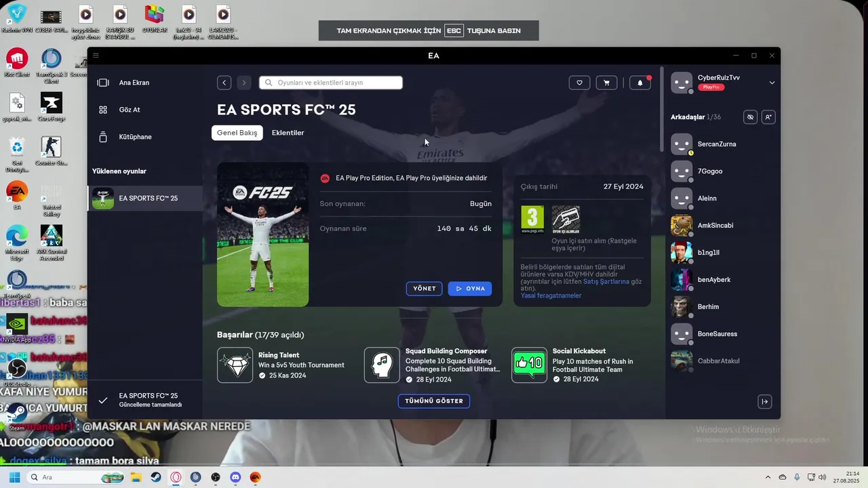Click the TÜMÜNÜ GÖSTER button
The height and width of the screenshot is (488, 868).
(x=434, y=401)
